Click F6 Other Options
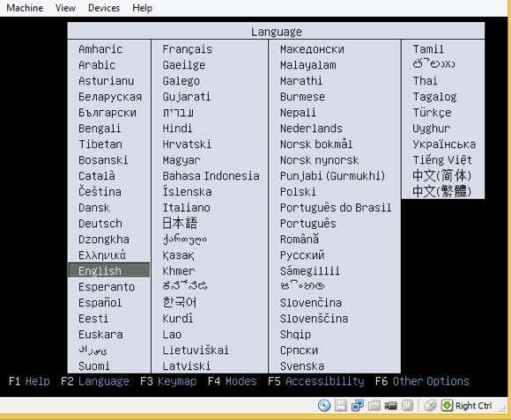Screen dimensions: 511x420 (422, 381)
